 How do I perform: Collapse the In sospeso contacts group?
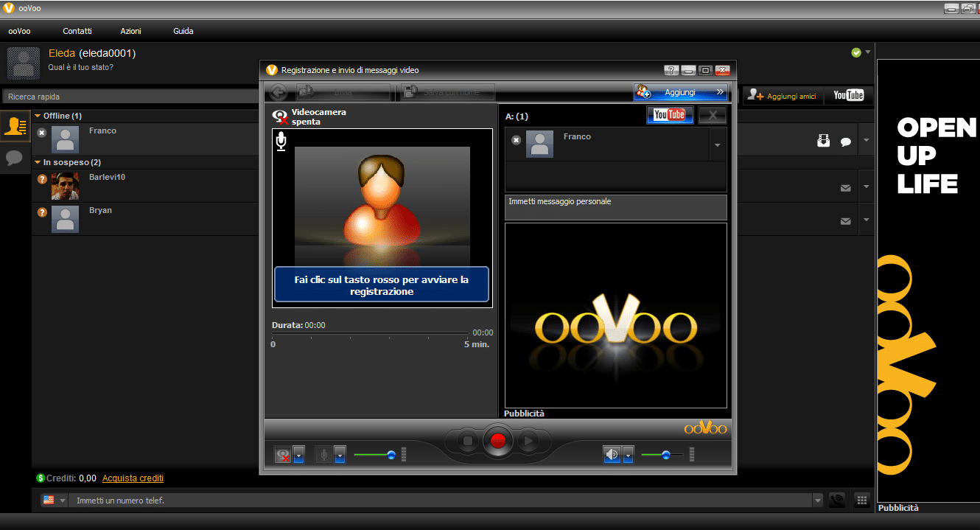[37, 162]
